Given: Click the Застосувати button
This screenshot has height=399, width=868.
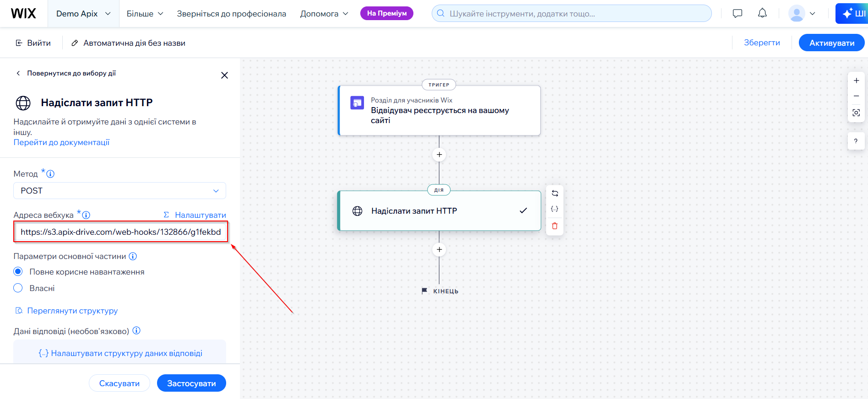Looking at the screenshot, I should point(191,383).
